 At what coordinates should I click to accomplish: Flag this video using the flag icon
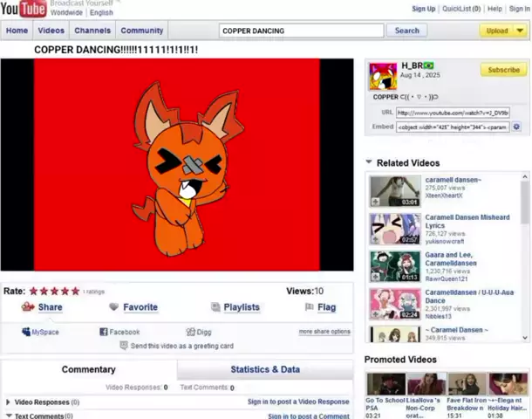coord(309,307)
